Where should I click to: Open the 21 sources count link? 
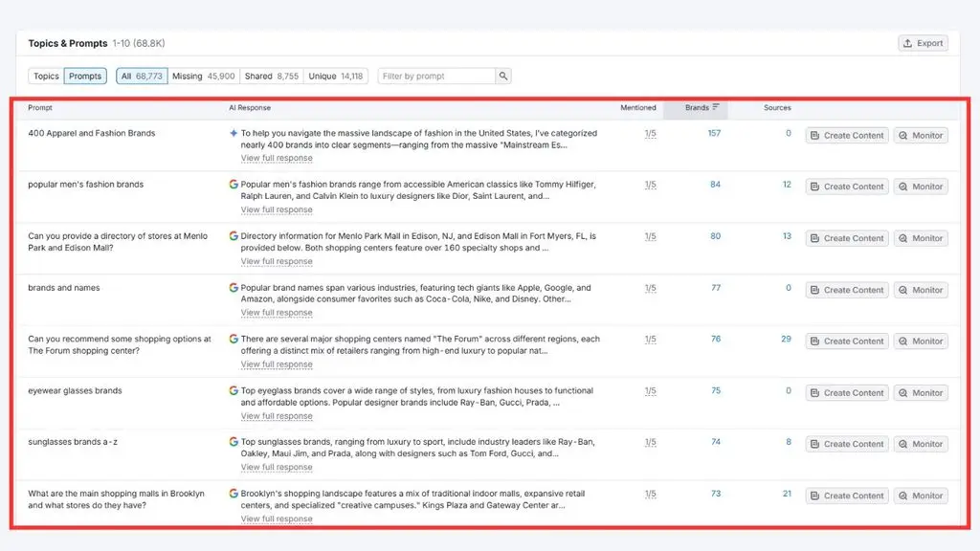click(x=787, y=494)
